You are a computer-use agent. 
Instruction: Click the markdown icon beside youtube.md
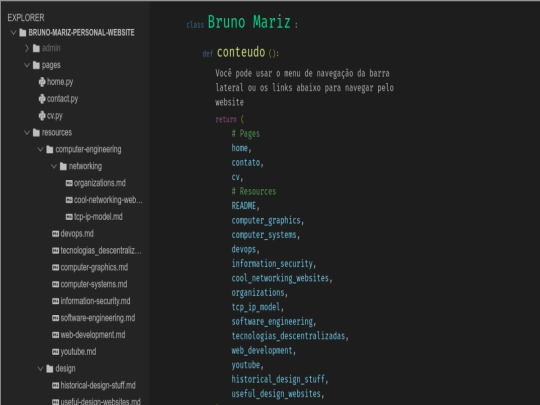tap(55, 352)
